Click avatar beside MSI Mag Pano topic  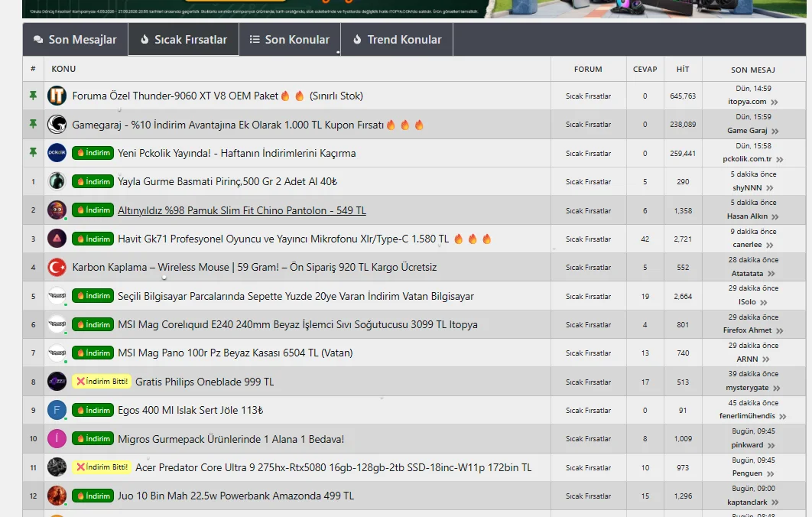point(57,353)
